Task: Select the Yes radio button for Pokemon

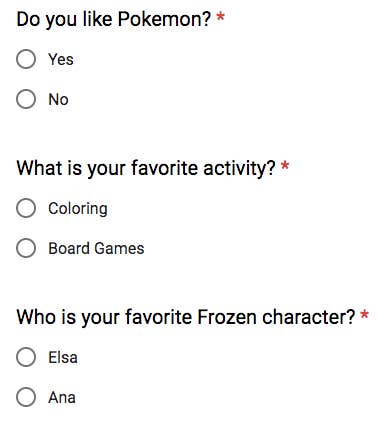Action: click(26, 59)
